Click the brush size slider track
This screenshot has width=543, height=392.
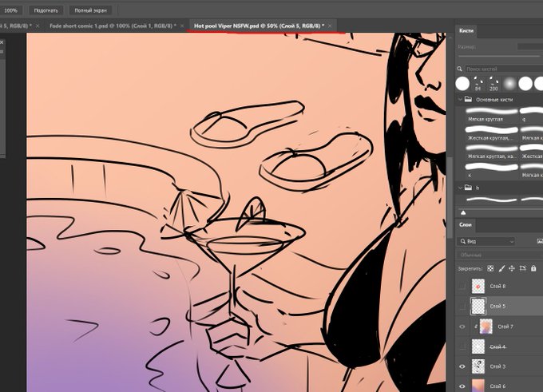(x=499, y=56)
